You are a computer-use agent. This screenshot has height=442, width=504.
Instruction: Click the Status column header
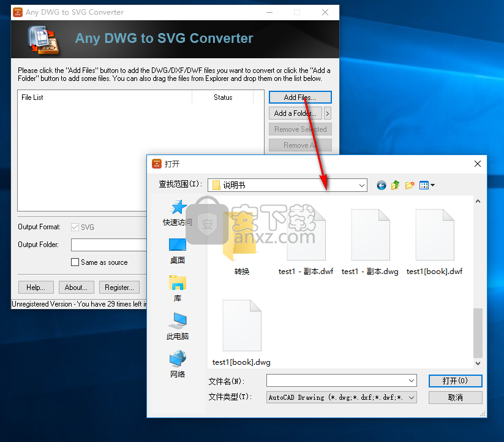[x=223, y=97]
